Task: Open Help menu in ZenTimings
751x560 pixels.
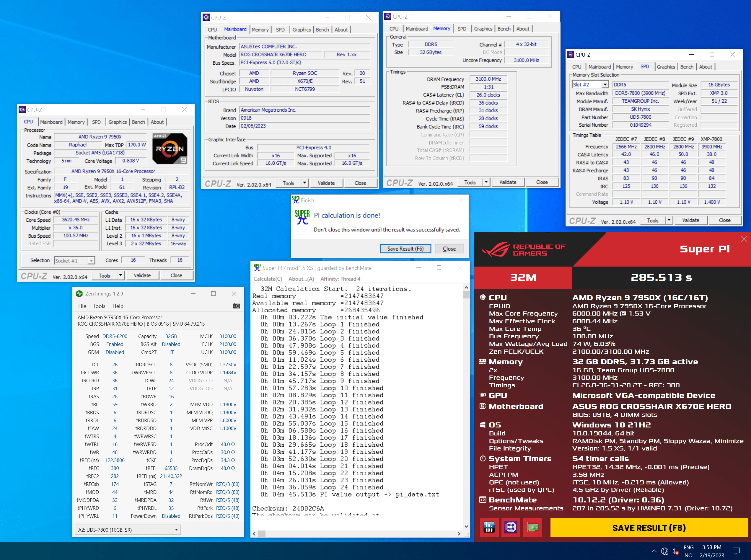Action: (118, 306)
